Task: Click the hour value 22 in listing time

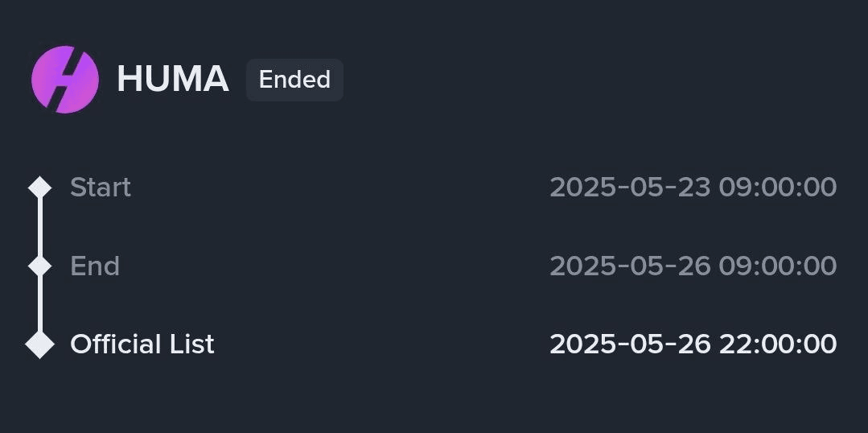Action: click(734, 344)
